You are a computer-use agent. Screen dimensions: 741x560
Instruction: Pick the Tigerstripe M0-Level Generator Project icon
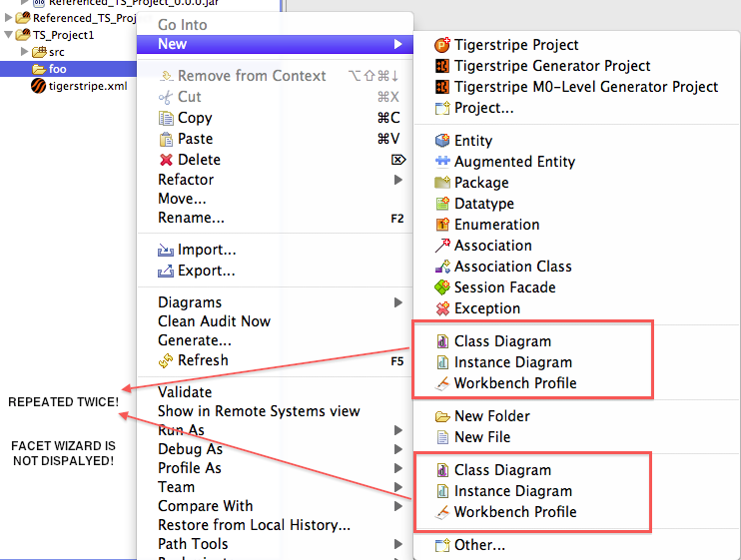[x=442, y=87]
